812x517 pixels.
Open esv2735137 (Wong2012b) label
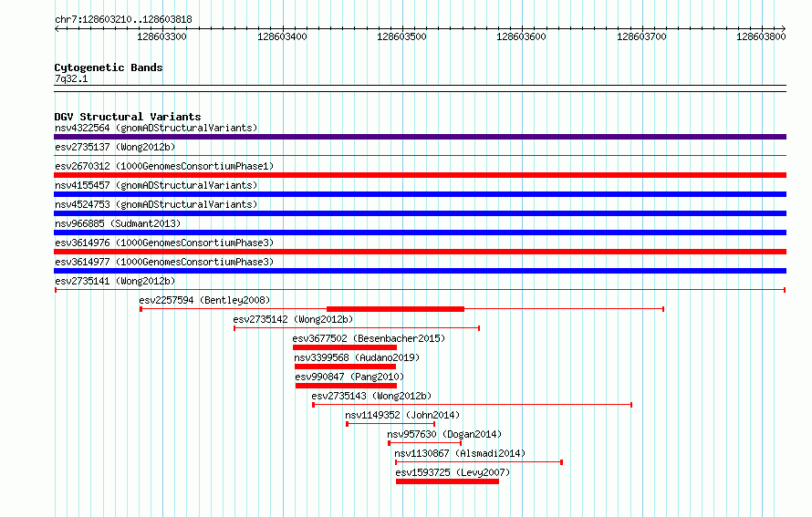point(115,147)
